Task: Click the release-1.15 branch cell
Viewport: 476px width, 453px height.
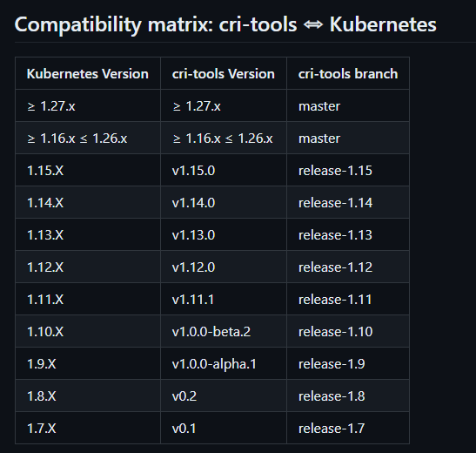Action: [x=348, y=171]
